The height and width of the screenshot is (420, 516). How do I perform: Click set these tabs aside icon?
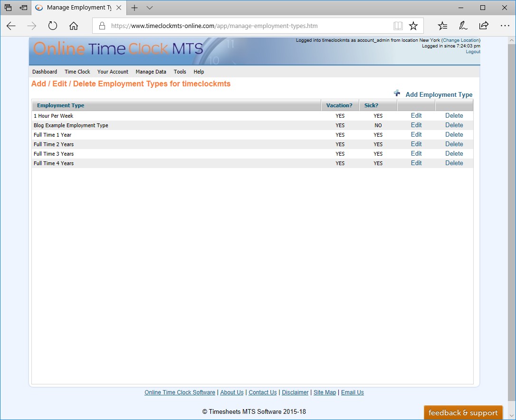coord(23,8)
